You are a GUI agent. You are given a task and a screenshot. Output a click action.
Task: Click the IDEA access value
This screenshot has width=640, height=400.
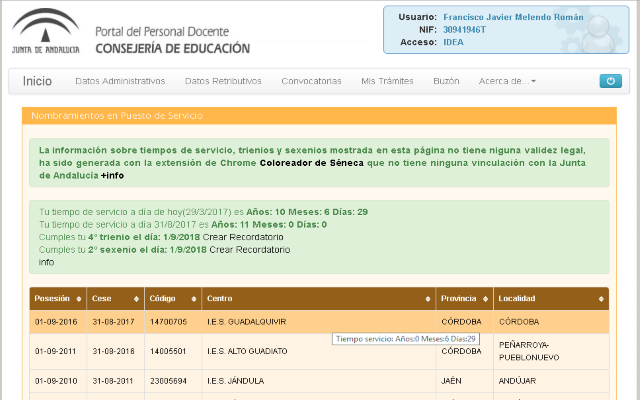(453, 42)
